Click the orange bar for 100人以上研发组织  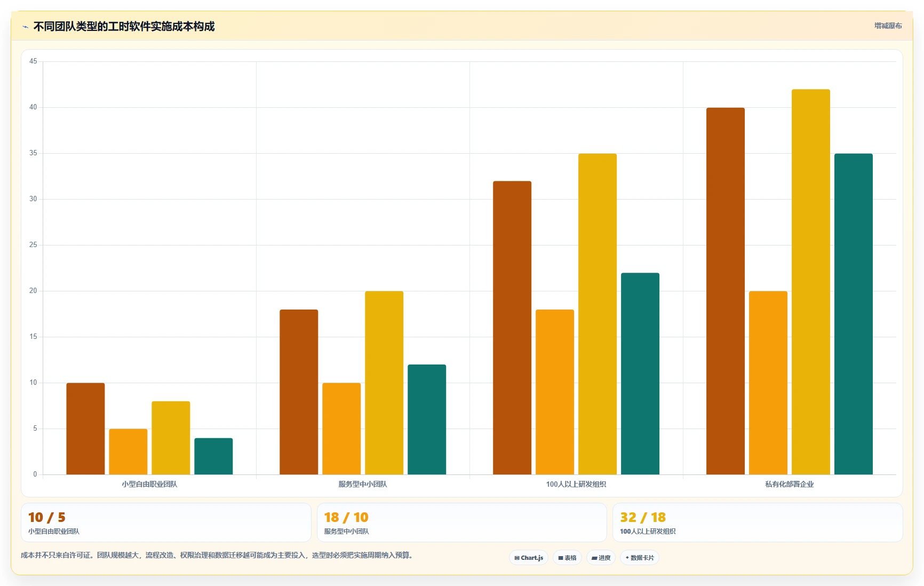tap(555, 392)
